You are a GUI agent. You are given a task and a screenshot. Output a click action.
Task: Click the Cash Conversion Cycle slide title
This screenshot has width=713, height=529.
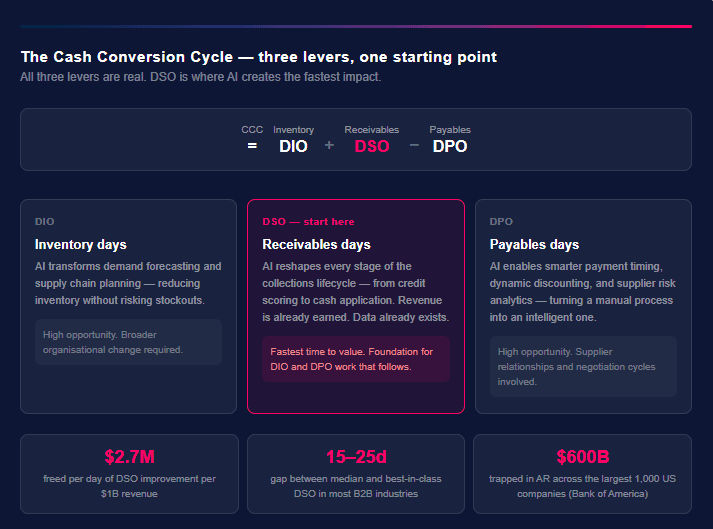pyautogui.click(x=259, y=57)
